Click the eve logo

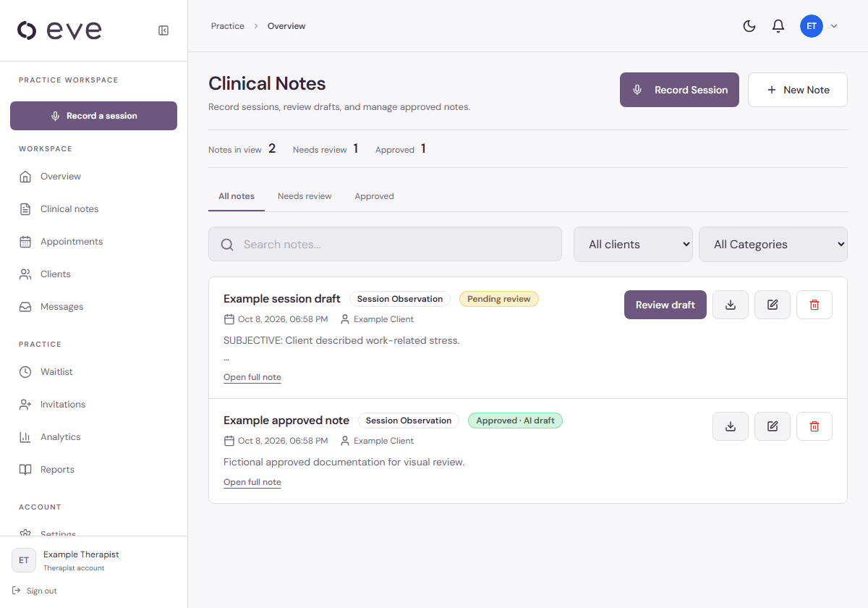[59, 30]
